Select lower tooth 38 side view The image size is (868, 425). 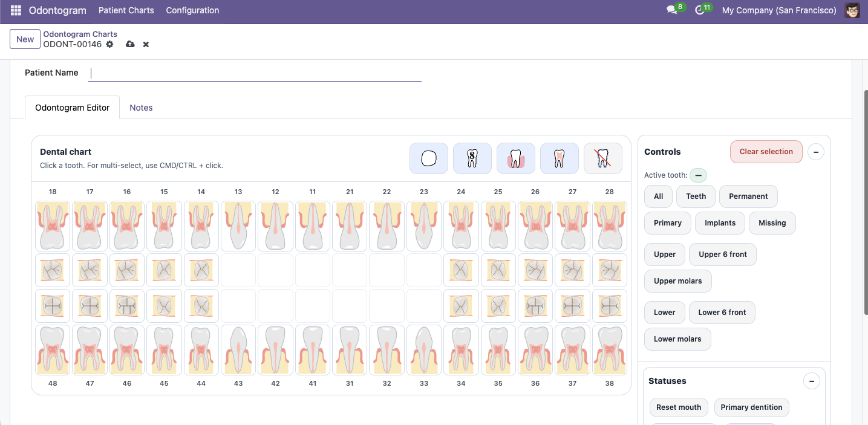610,350
